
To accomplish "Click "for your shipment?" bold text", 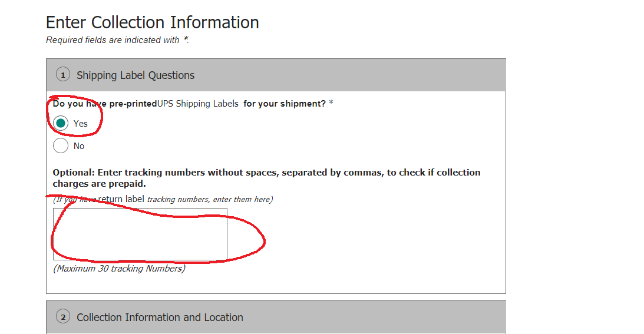I will pyautogui.click(x=284, y=104).
